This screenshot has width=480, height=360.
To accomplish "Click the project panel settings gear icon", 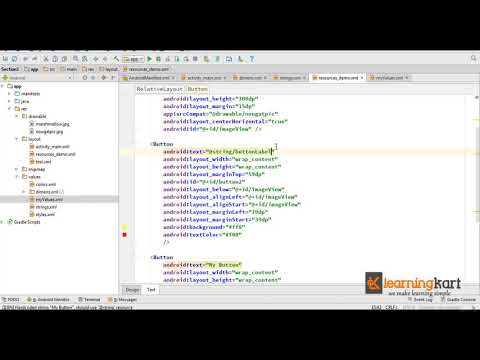I will click(x=104, y=78).
